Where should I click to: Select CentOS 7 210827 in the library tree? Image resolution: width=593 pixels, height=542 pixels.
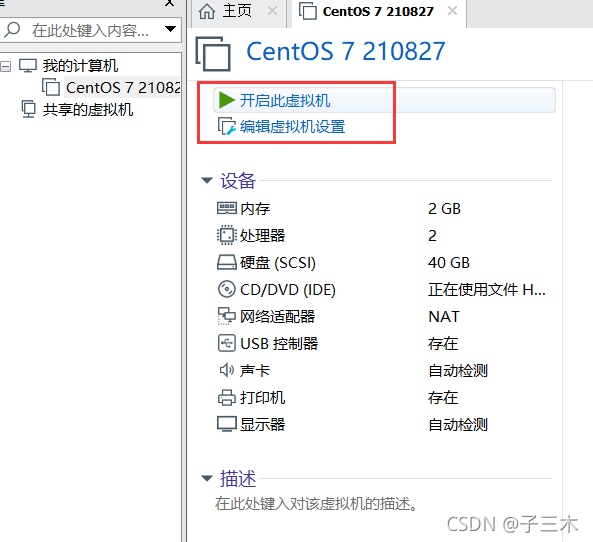pos(123,87)
